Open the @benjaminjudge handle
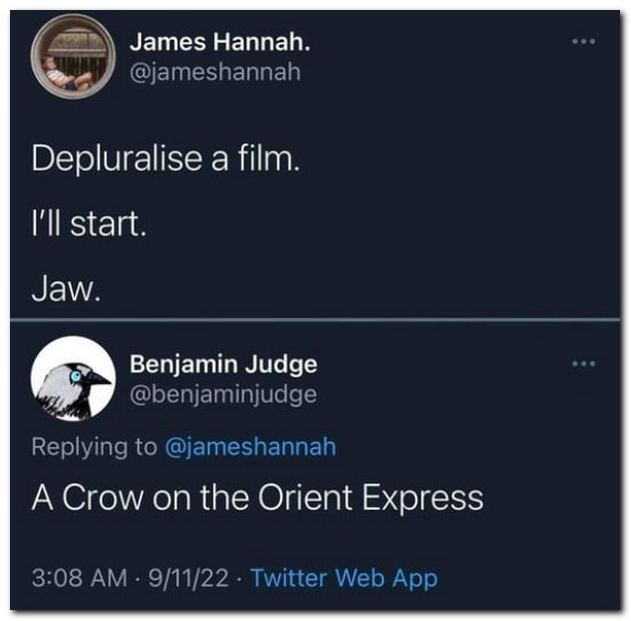This screenshot has height=621, width=631. point(223,394)
